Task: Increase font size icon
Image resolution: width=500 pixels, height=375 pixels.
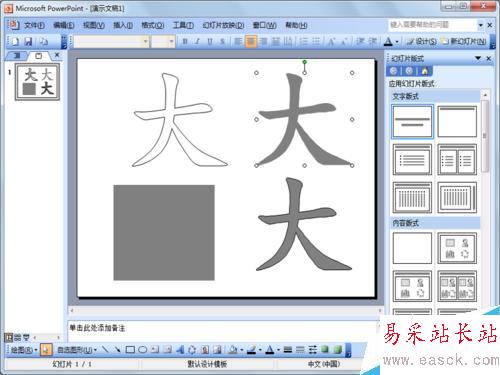Action: pos(332,42)
